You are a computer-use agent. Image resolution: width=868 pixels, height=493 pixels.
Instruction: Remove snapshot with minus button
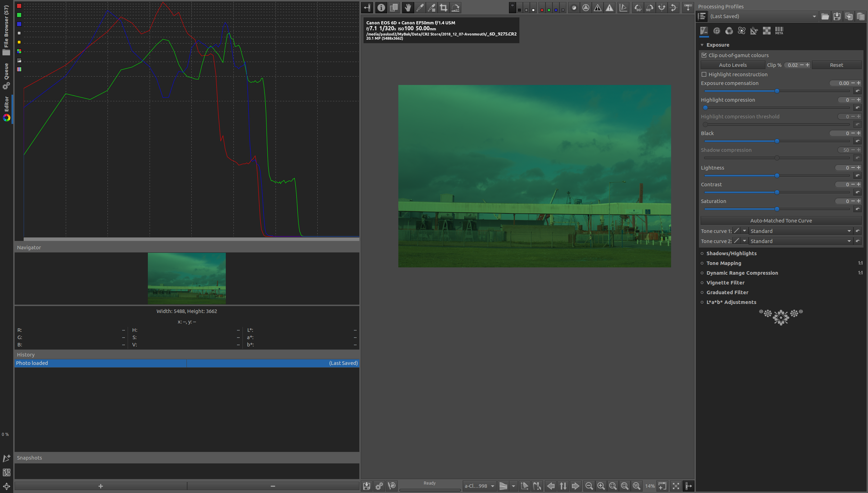(x=273, y=486)
